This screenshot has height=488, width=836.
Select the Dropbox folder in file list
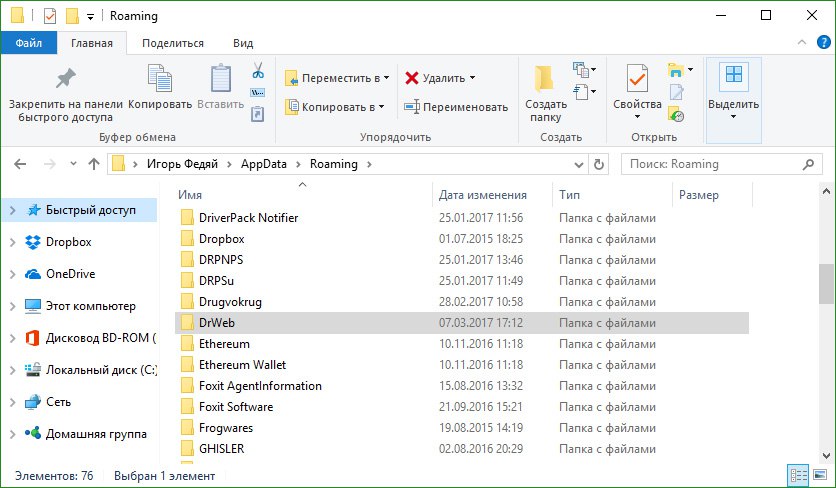[221, 239]
